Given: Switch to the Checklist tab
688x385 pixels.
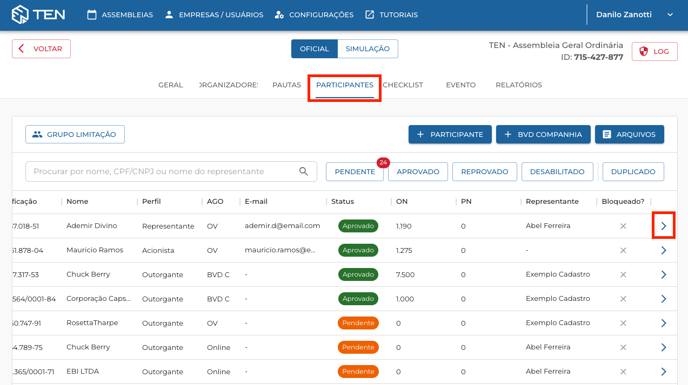Looking at the screenshot, I should [403, 85].
